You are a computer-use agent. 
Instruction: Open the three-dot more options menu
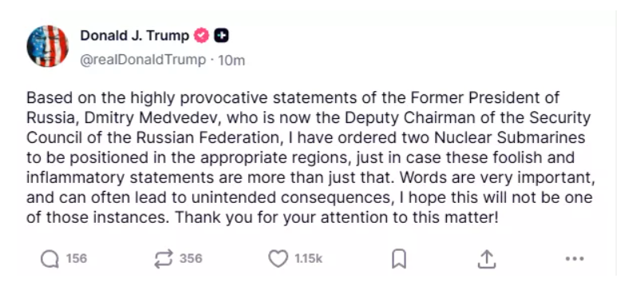[575, 259]
